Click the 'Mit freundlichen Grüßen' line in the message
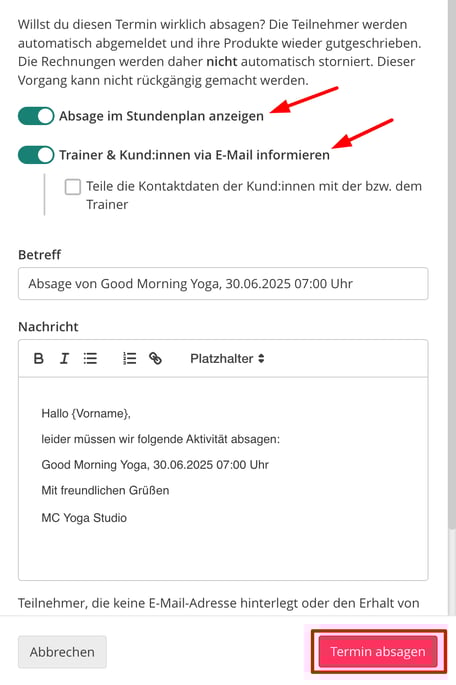The height and width of the screenshot is (685, 456). [105, 490]
